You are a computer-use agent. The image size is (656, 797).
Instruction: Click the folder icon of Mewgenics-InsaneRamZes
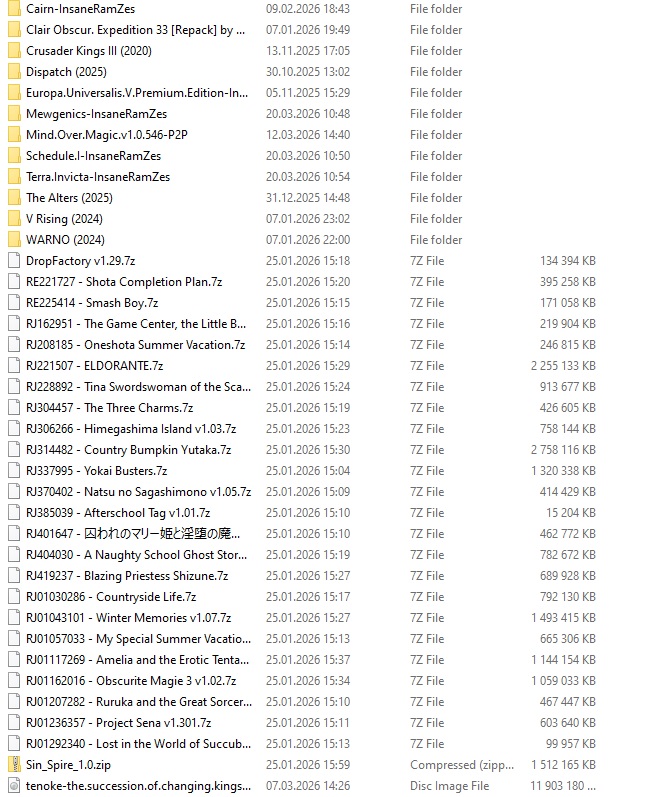point(14,114)
